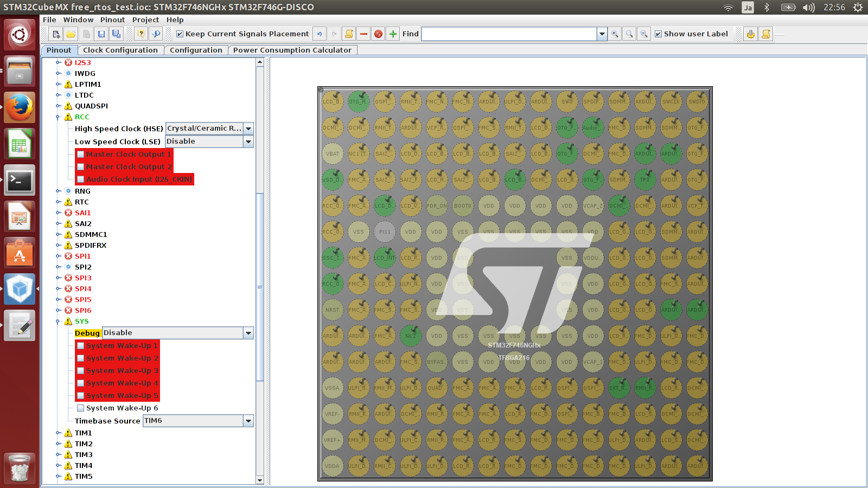Click inside the Find input field
This screenshot has height=488, width=868.
[x=509, y=34]
